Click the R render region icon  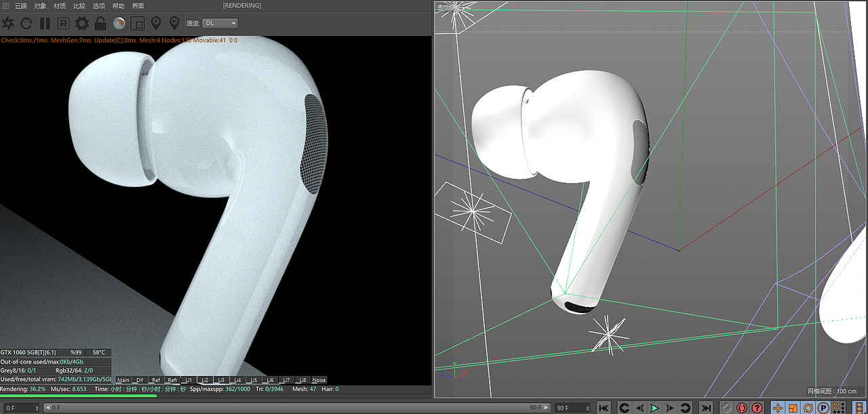pos(63,23)
